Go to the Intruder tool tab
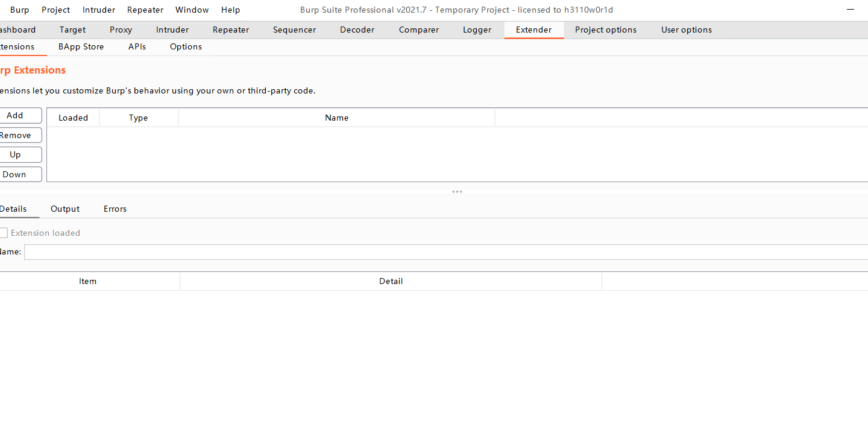The height and width of the screenshot is (436, 868). pyautogui.click(x=172, y=30)
